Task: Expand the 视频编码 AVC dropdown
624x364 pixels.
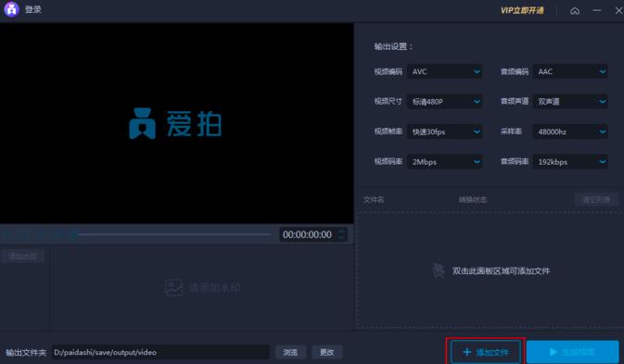Action: click(x=444, y=71)
